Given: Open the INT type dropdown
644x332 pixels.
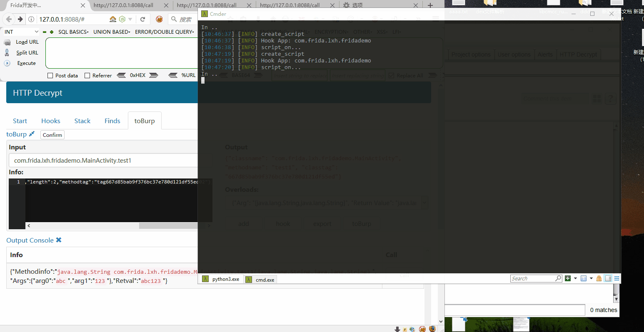Looking at the screenshot, I should (21, 32).
